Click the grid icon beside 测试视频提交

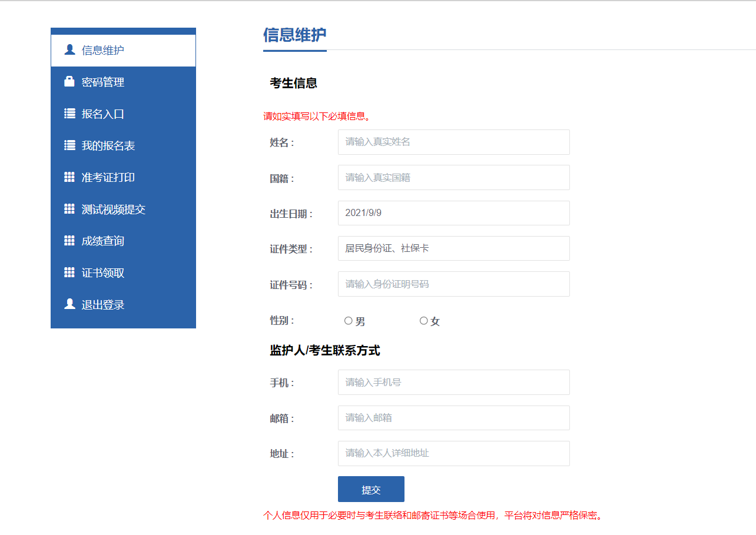pyautogui.click(x=69, y=209)
